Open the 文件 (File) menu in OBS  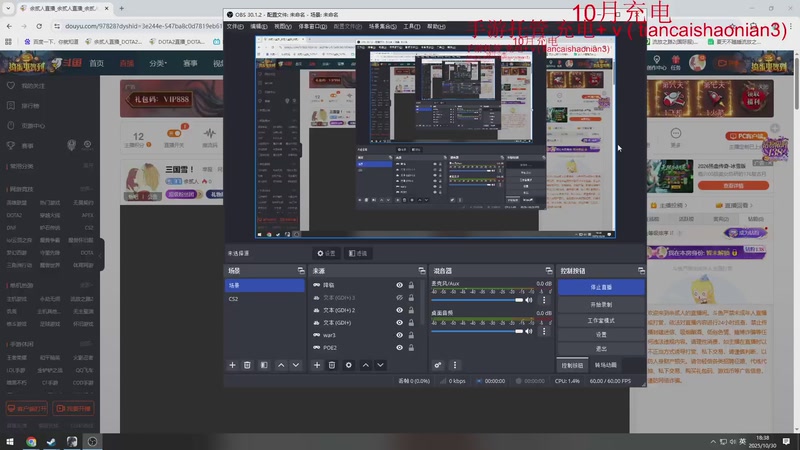coord(235,27)
